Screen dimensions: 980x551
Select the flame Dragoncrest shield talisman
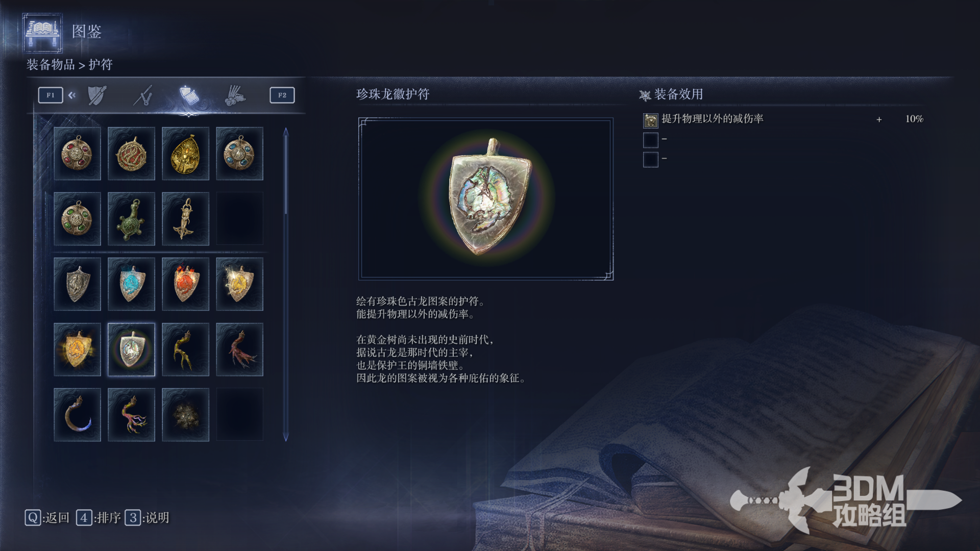coord(185,284)
